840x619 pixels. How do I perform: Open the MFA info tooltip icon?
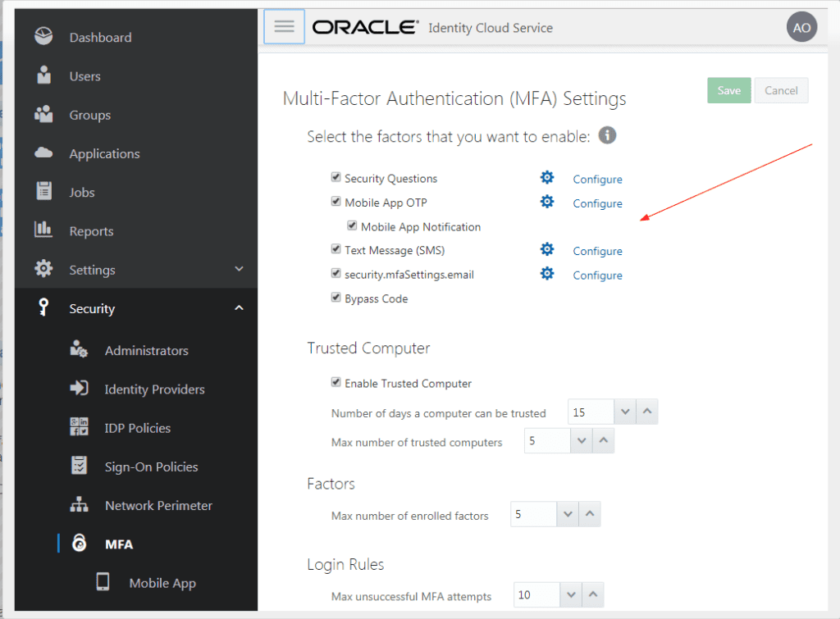click(x=608, y=135)
